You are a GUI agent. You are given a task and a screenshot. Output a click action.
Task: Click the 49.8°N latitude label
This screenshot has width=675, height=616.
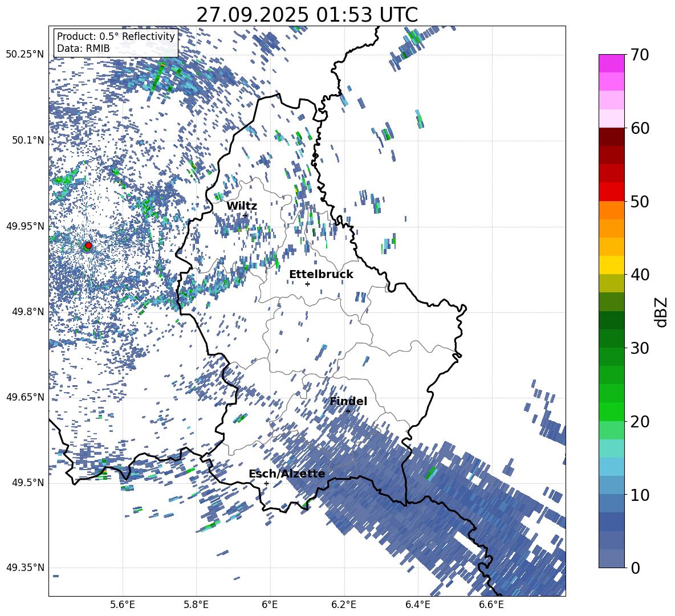coord(27,312)
